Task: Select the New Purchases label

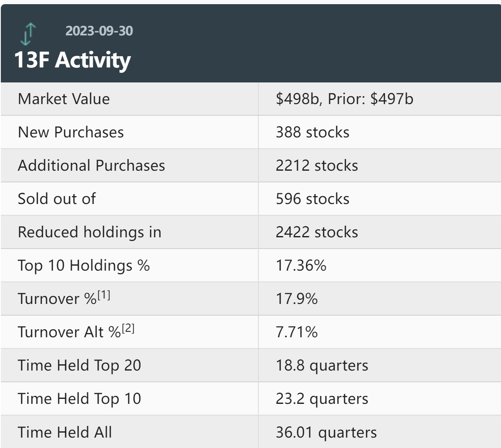Action: point(71,132)
